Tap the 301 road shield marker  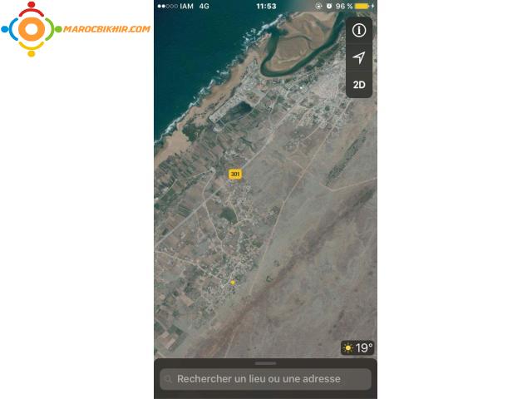(234, 175)
